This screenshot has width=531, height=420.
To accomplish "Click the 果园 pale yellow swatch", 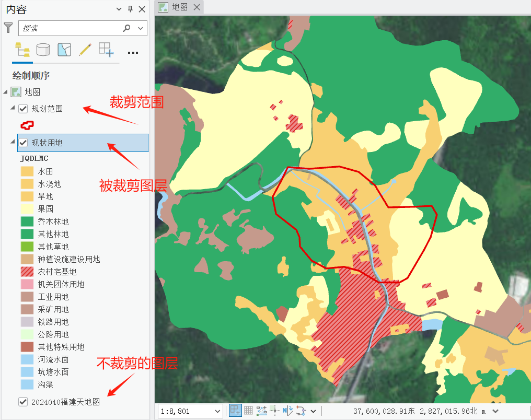I will [27, 209].
